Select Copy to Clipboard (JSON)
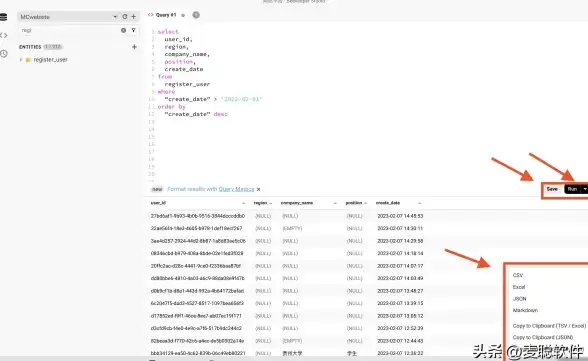 (x=543, y=337)
